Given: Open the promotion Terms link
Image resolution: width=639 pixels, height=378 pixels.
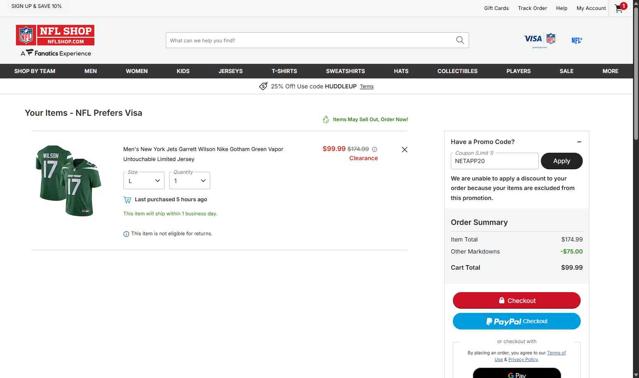Looking at the screenshot, I should 367,86.
